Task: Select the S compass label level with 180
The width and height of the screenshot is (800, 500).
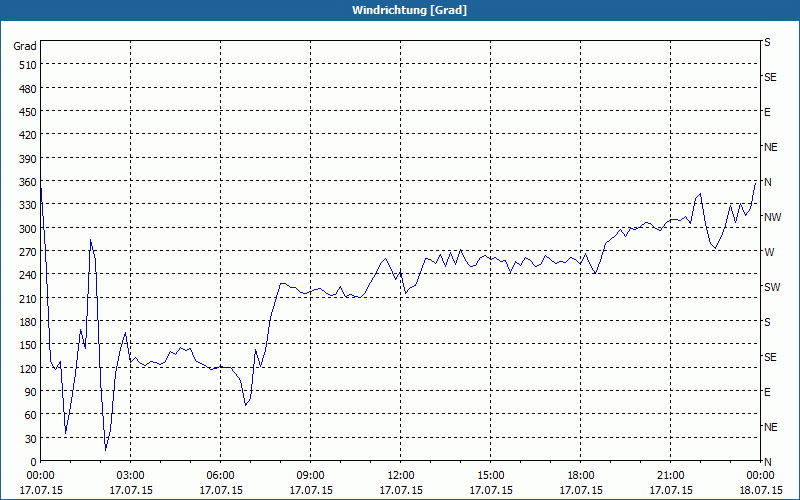Action: 767,322
